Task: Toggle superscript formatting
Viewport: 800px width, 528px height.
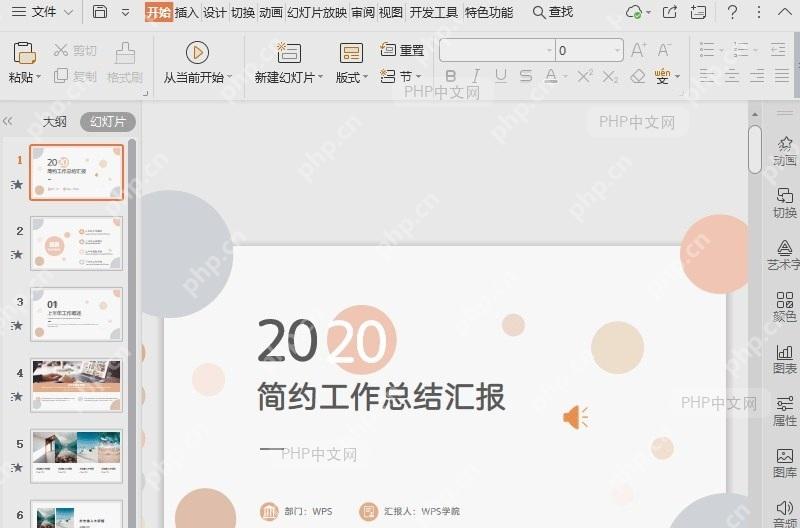Action: (585, 77)
